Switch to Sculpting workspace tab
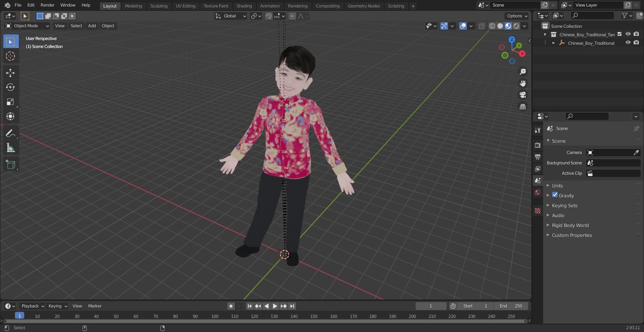The height and width of the screenshot is (332, 644). coord(159,6)
